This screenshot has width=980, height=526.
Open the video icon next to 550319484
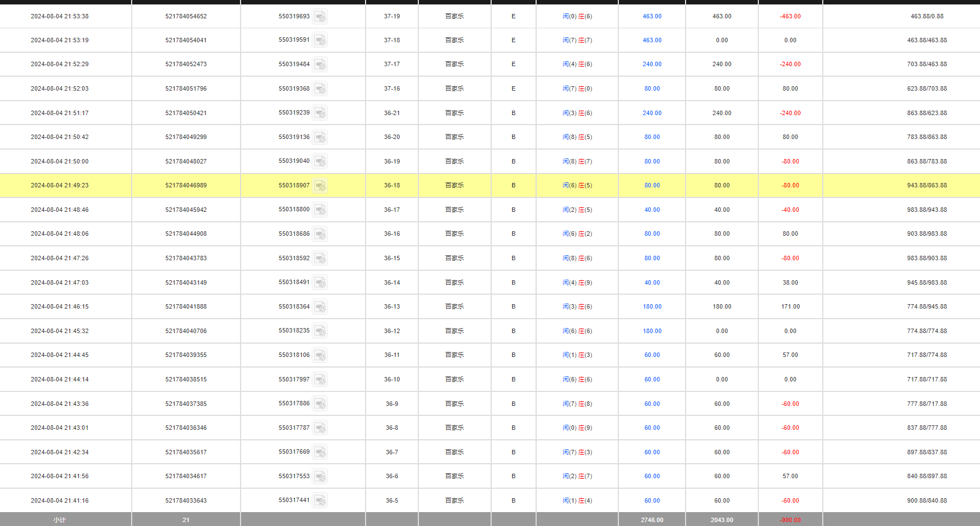point(319,64)
